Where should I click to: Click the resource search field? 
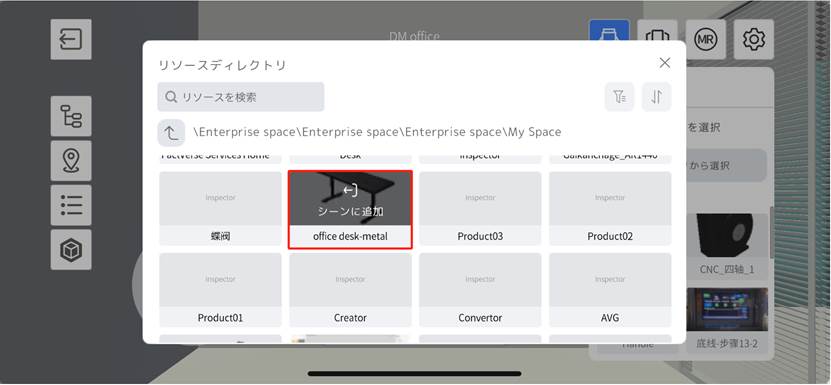241,97
